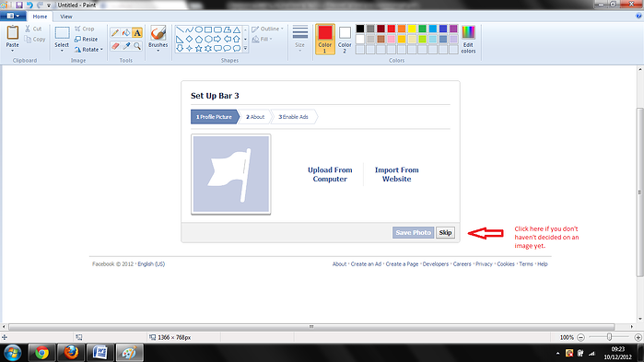Click the Zoom out minus button

[x=580, y=337]
